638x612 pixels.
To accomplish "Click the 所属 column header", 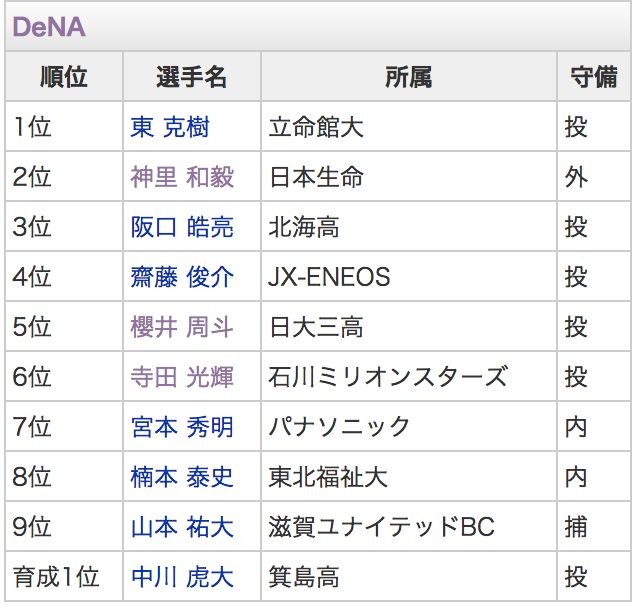I will pyautogui.click(x=408, y=77).
